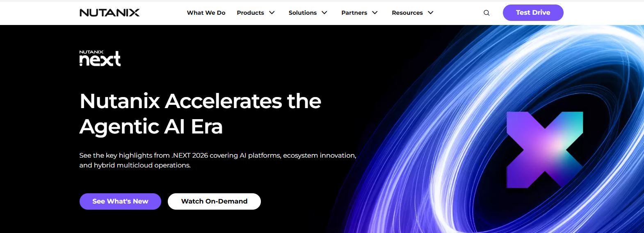644x233 pixels.
Task: Expand the chevron beside Resources
Action: click(x=430, y=13)
